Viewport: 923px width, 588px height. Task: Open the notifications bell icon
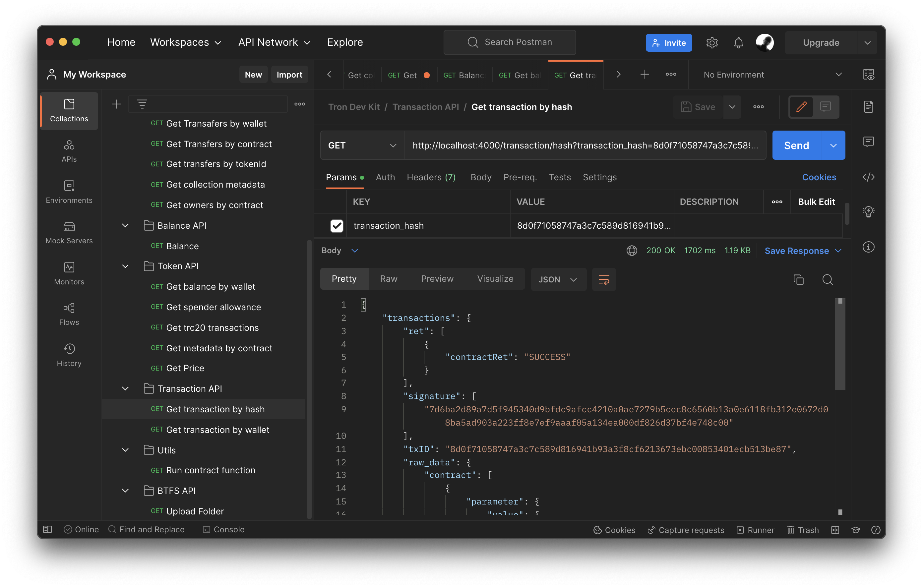coord(738,42)
